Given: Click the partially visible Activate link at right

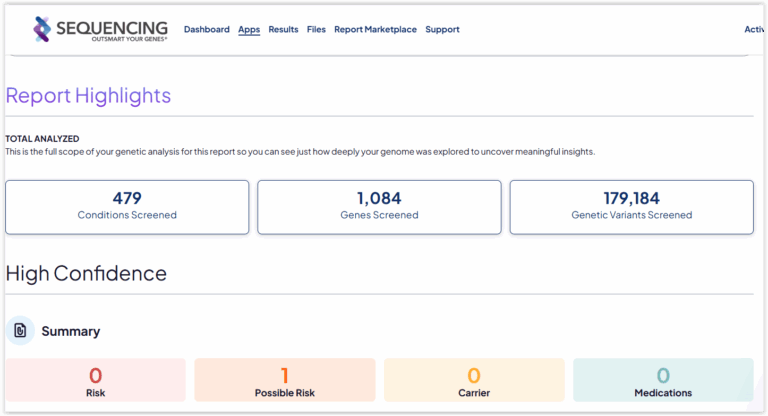Looking at the screenshot, I should tap(755, 30).
